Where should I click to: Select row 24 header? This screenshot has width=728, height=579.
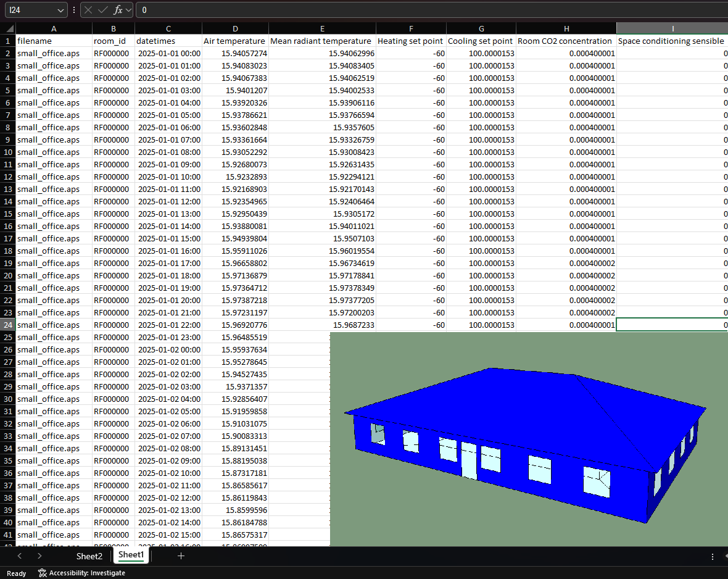click(7, 325)
